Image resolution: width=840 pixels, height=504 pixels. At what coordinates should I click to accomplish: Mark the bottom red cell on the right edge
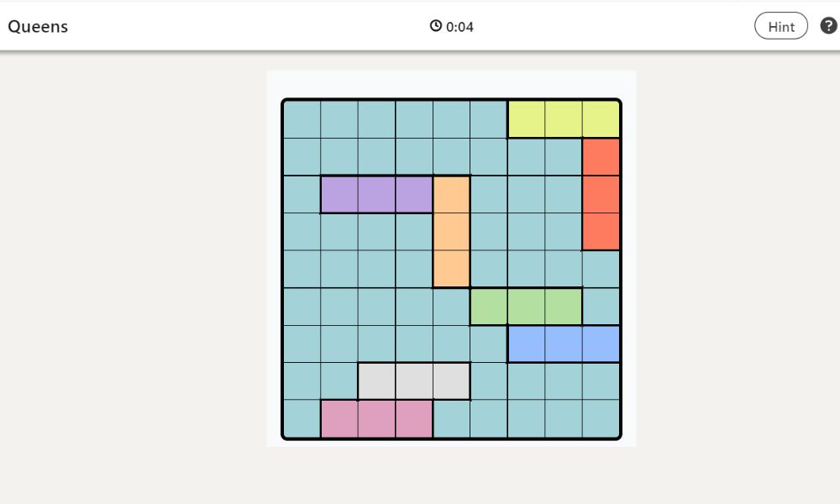602,231
